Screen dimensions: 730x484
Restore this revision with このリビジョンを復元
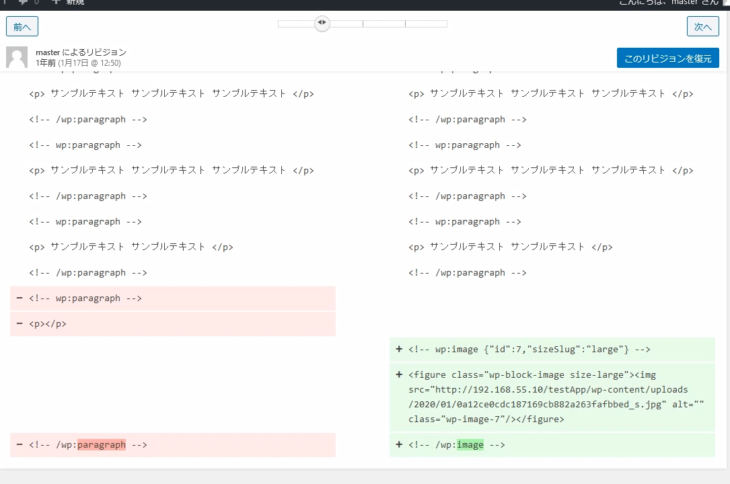coord(668,58)
